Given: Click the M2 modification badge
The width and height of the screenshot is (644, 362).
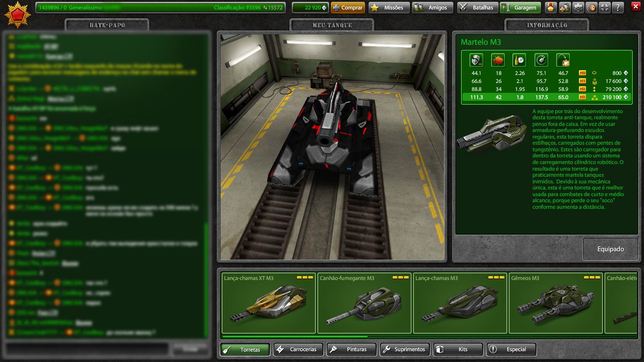Looking at the screenshot, I should (582, 89).
